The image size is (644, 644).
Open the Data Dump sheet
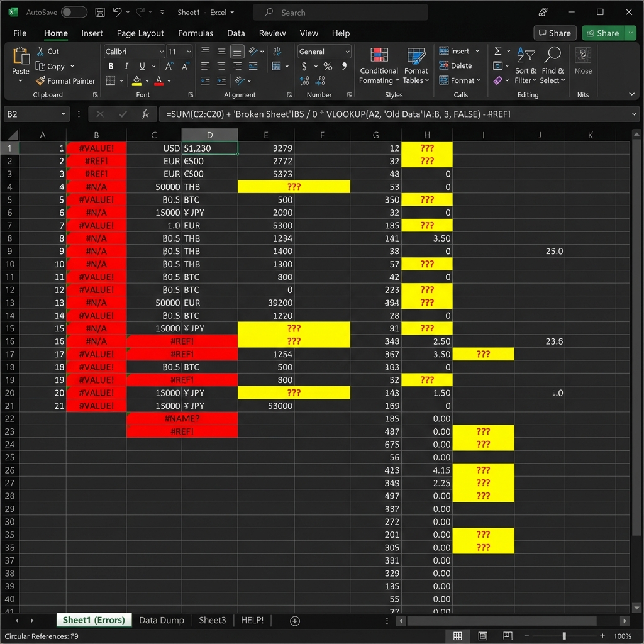click(x=162, y=620)
